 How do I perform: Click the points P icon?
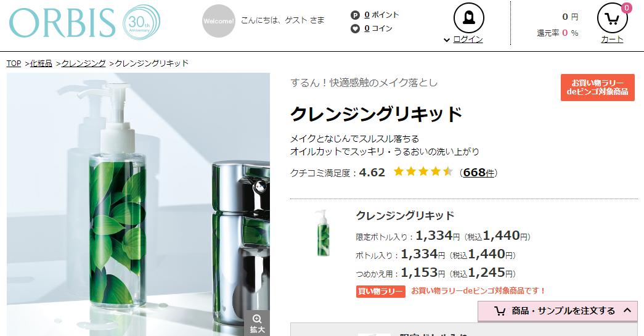[x=355, y=15]
